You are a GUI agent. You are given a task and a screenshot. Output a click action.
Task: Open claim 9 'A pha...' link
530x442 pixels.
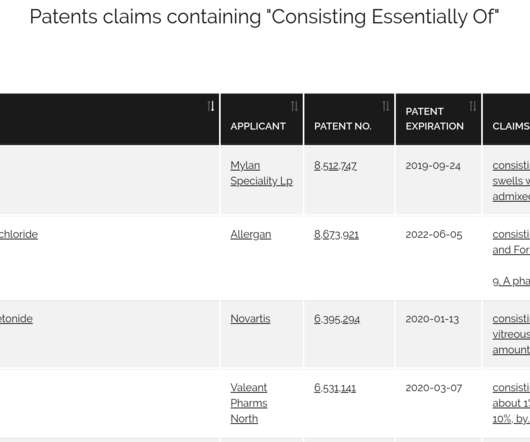[511, 281]
